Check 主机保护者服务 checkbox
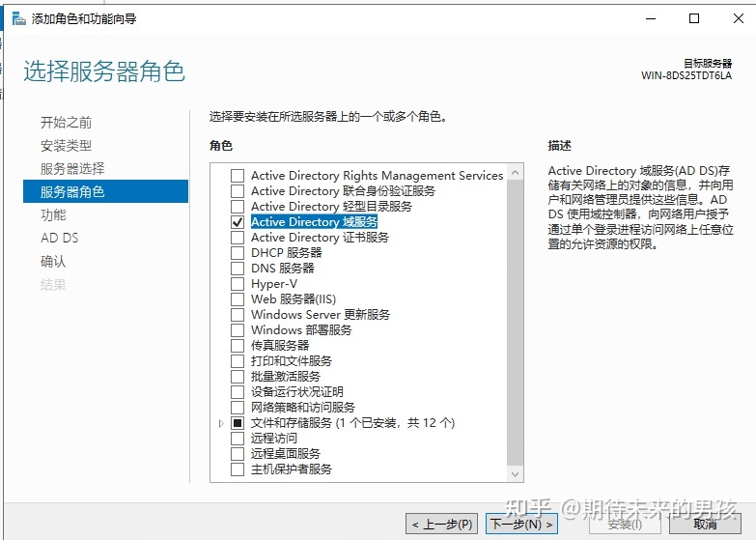This screenshot has height=540, width=756. tap(238, 469)
